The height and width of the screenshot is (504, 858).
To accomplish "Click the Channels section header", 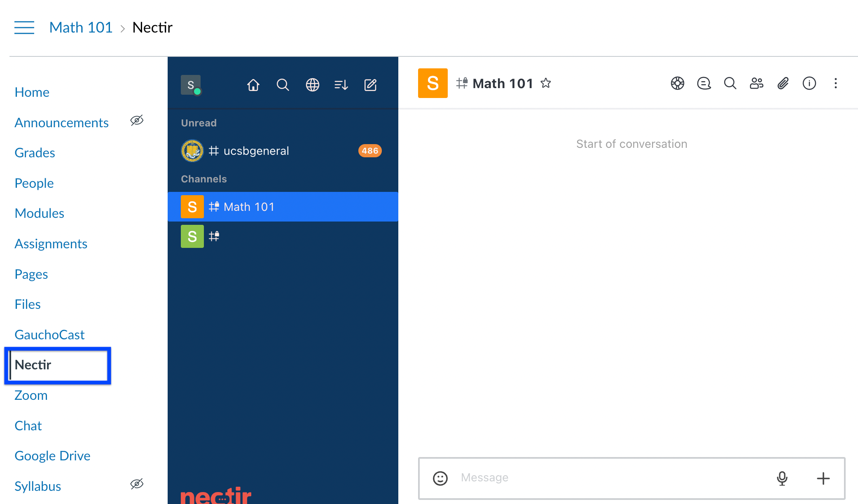I will click(204, 179).
